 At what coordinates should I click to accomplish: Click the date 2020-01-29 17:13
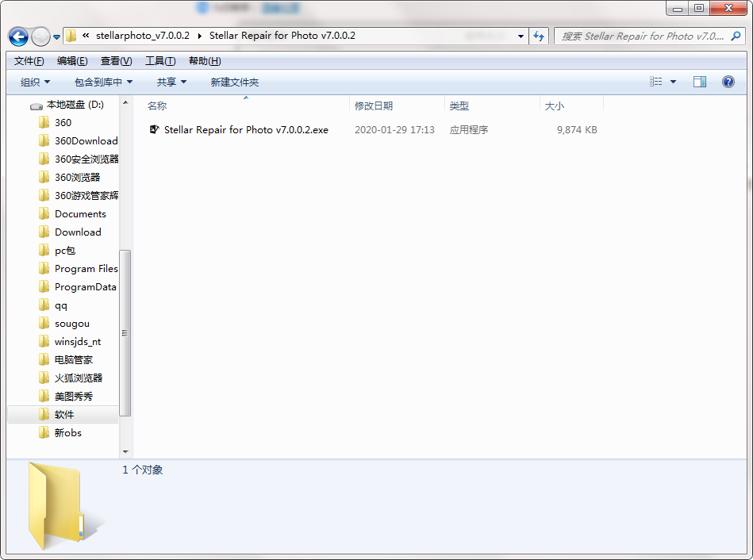[394, 129]
